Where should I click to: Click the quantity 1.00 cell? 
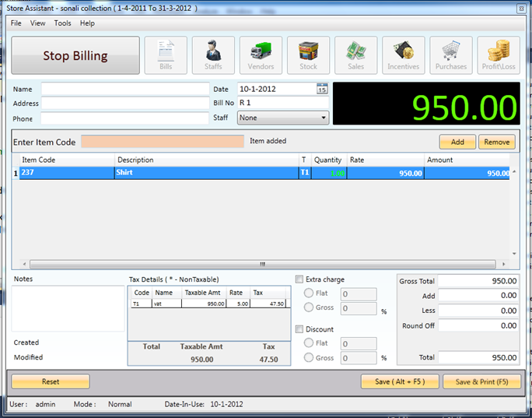click(x=329, y=173)
